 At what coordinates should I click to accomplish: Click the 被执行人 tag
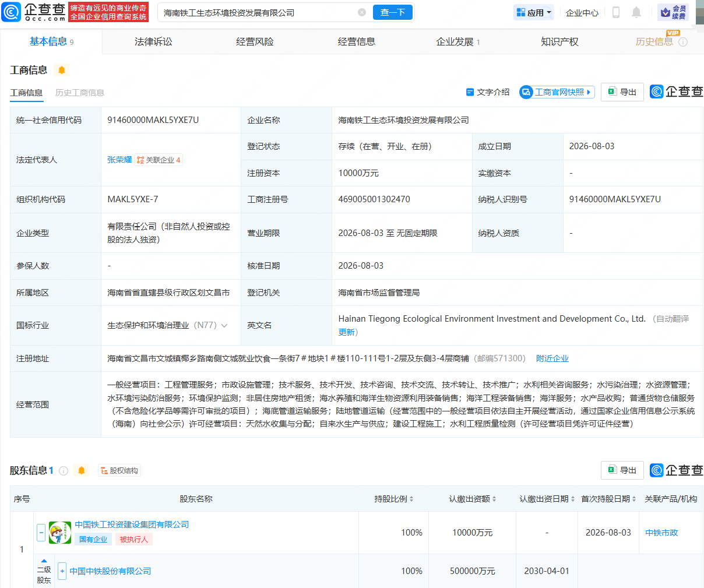[x=133, y=540]
